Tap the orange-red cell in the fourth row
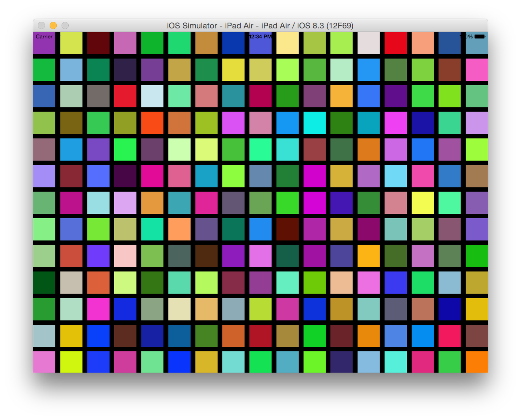Image resolution: width=521 pixels, height=420 pixels. tap(152, 123)
